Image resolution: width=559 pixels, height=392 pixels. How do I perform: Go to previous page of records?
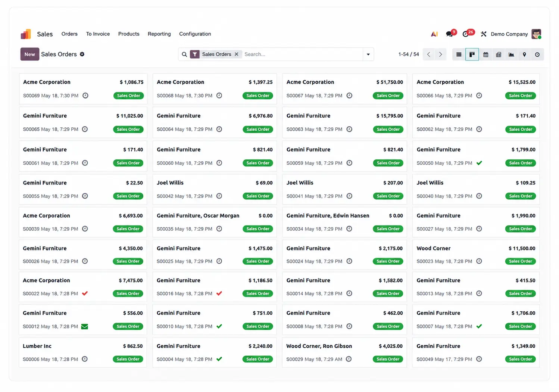429,55
